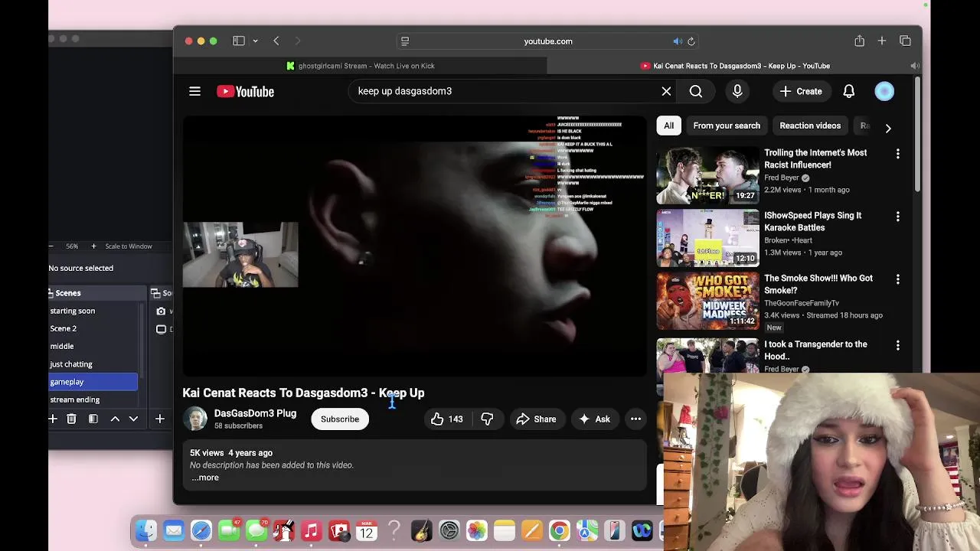
Task: Select the All filter chip
Action: 668,126
